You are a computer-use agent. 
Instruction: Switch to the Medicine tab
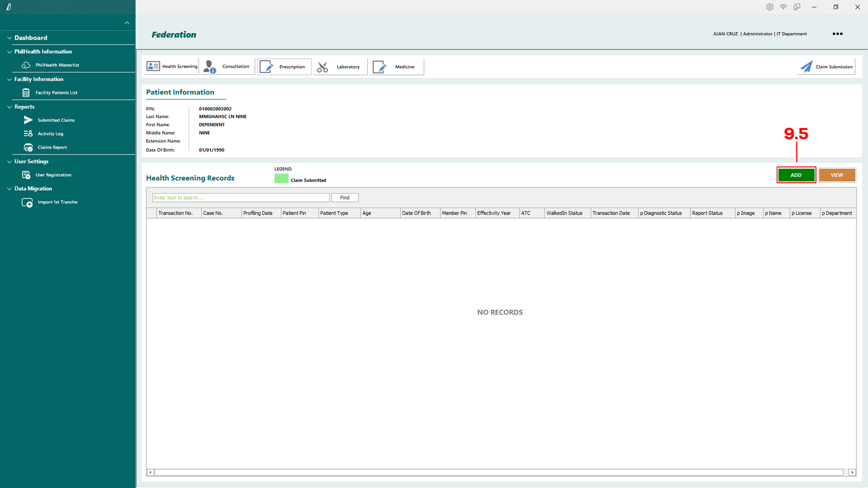397,67
